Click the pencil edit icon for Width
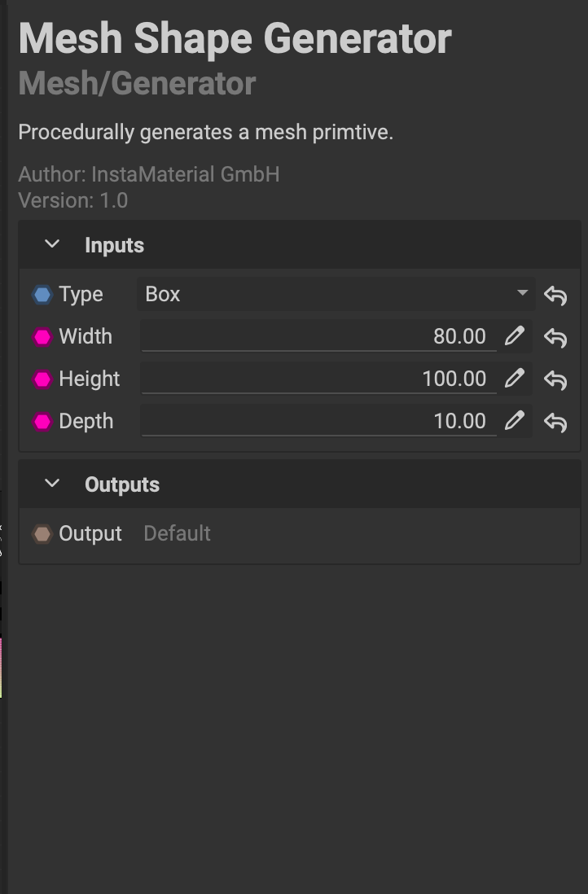 coord(514,336)
